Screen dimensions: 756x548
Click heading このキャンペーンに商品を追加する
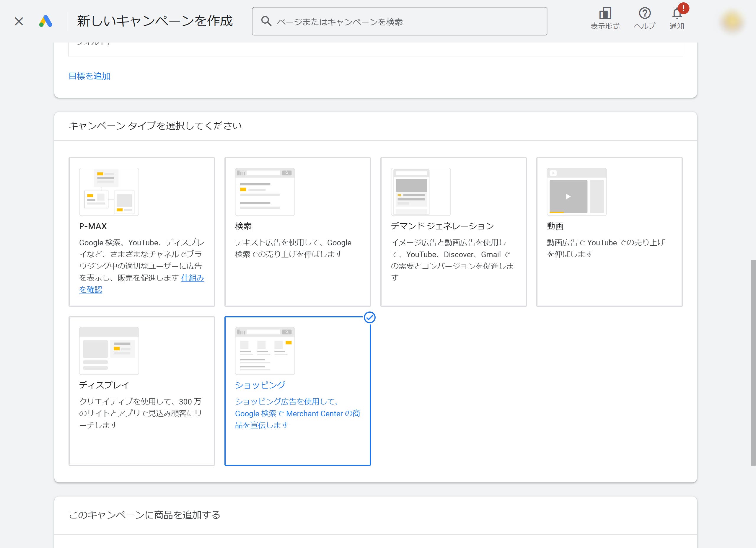click(145, 515)
